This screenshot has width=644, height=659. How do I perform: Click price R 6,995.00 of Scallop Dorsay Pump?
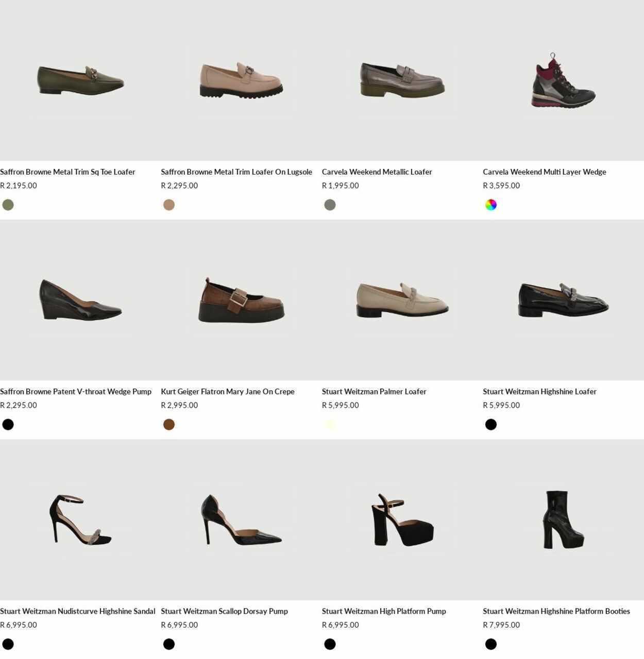pyautogui.click(x=179, y=625)
